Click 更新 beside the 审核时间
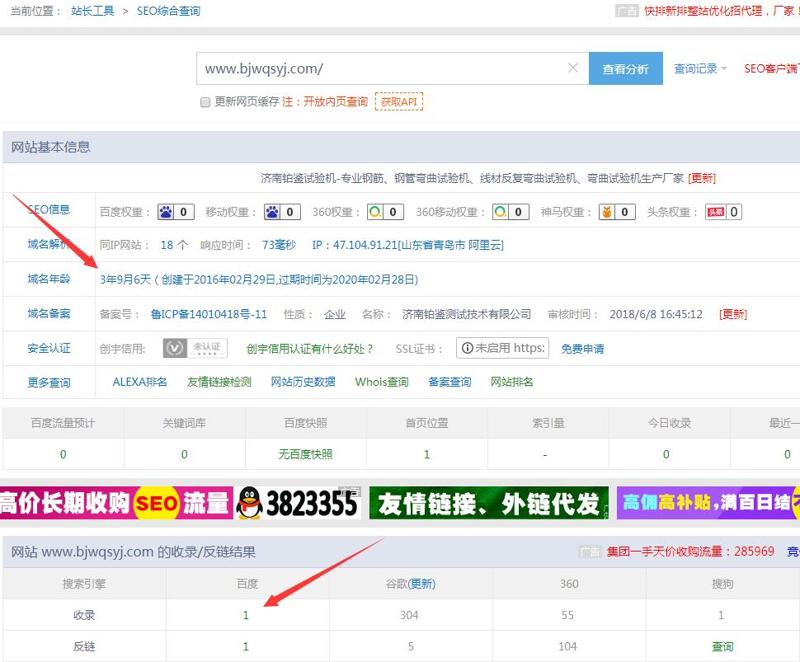 click(x=733, y=314)
